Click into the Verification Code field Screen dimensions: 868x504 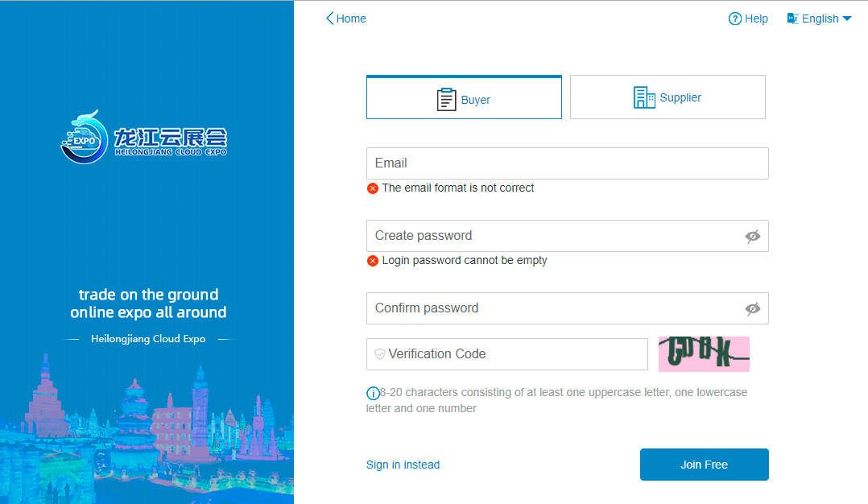coord(507,354)
